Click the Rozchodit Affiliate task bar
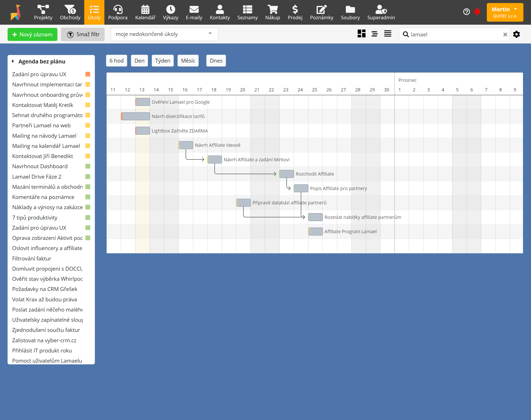Image resolution: width=531 pixels, height=420 pixels. (x=287, y=174)
